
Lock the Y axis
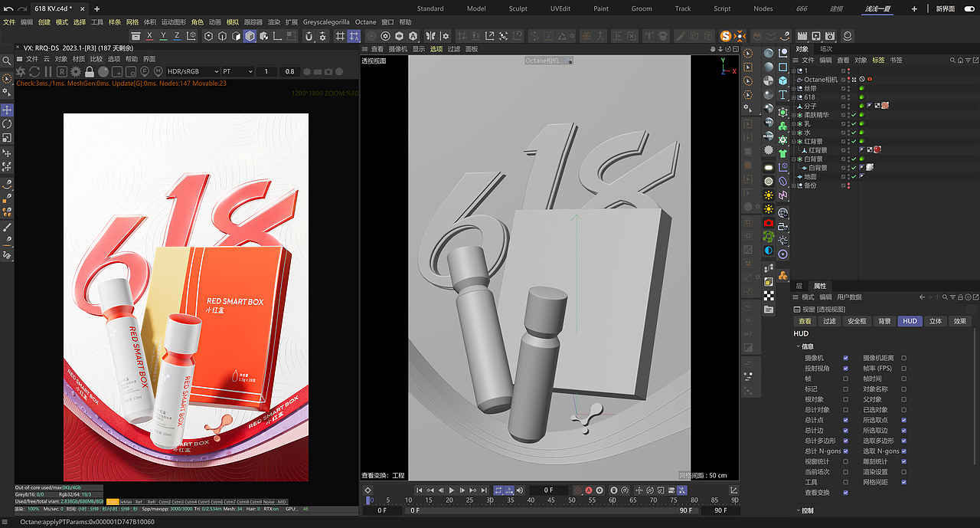tap(163, 36)
